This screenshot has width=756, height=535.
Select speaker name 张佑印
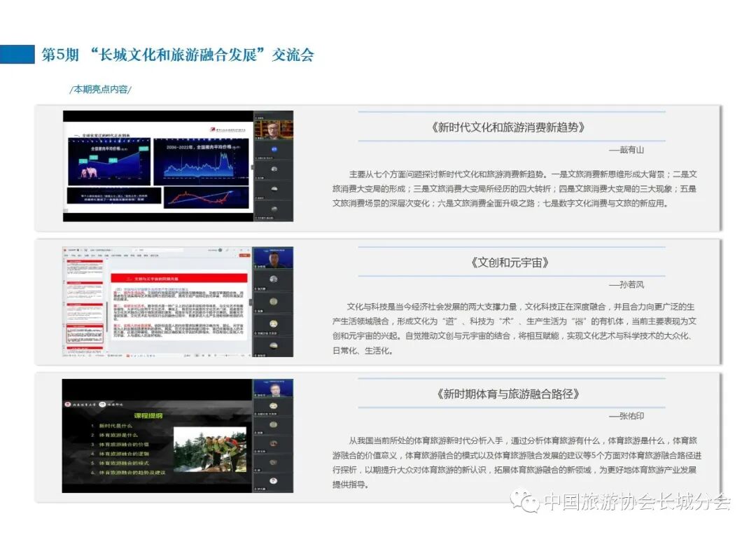(x=631, y=416)
